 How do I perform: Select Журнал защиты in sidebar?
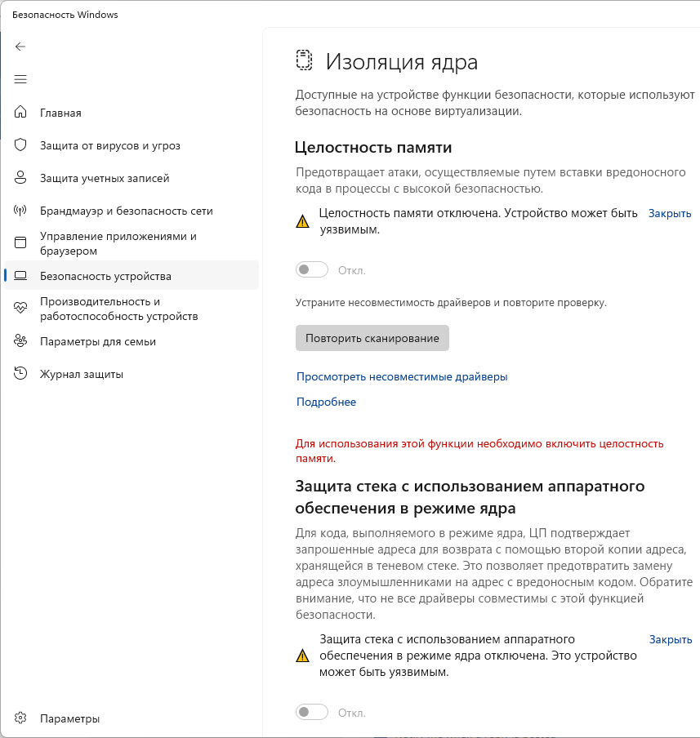click(82, 374)
